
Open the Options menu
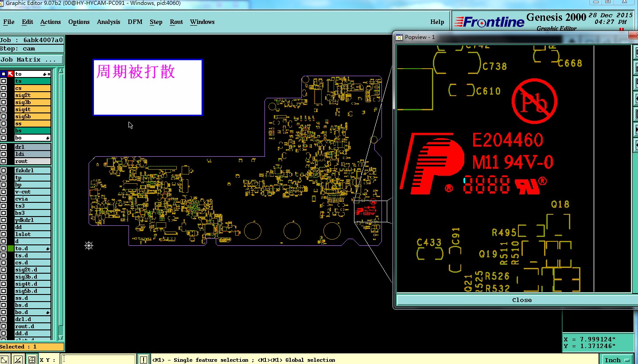(79, 22)
